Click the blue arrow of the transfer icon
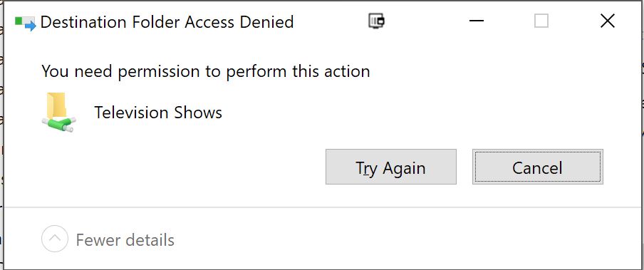Screen dimensions: 644x270 point(31,26)
